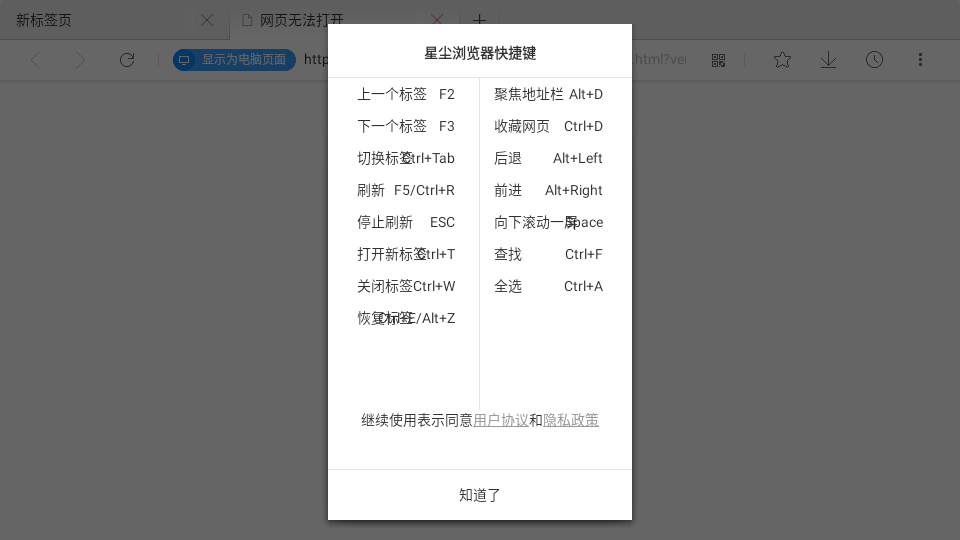Click the 聚焦地址栏 Alt+D shortcut row
960x540 pixels.
(x=549, y=94)
